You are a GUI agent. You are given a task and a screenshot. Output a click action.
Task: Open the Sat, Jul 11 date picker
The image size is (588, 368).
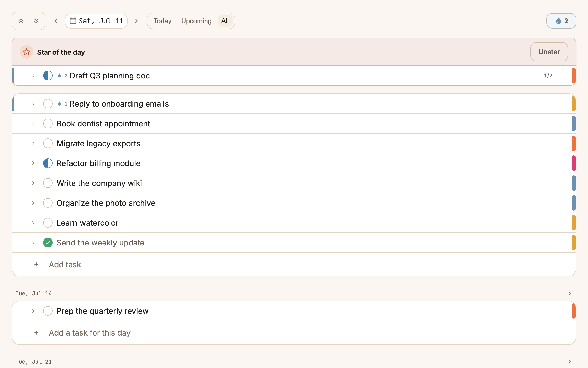[96, 21]
